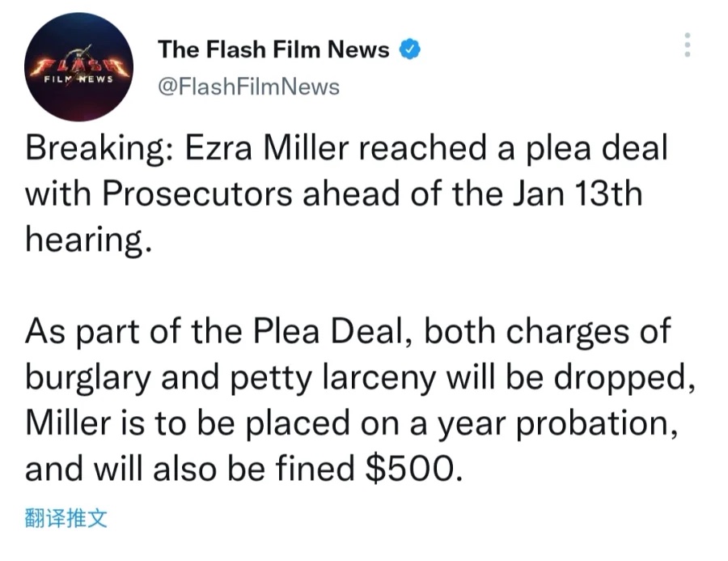Click the 翻译推文 translate tweet link

(x=66, y=518)
